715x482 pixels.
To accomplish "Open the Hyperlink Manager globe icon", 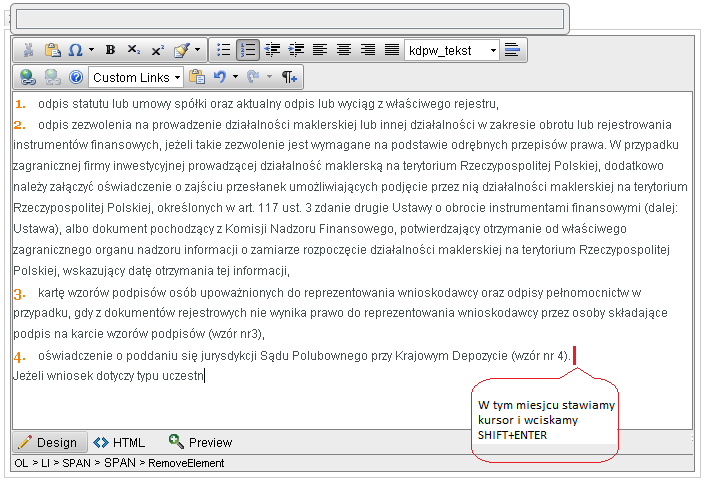I will coord(28,77).
